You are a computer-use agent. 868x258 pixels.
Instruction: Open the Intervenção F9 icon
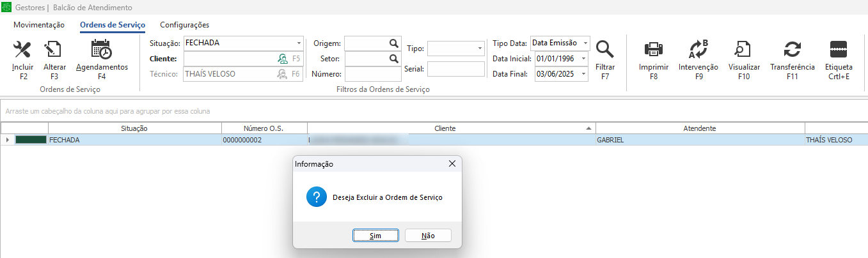point(698,50)
